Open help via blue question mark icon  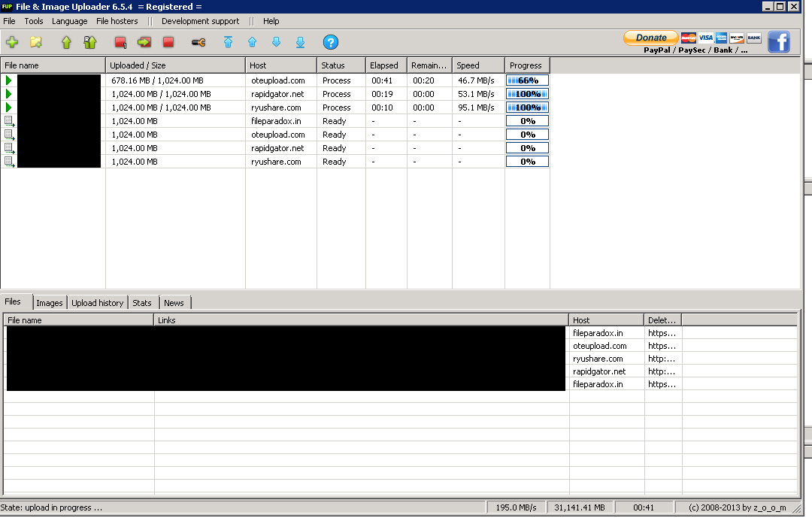coord(330,43)
